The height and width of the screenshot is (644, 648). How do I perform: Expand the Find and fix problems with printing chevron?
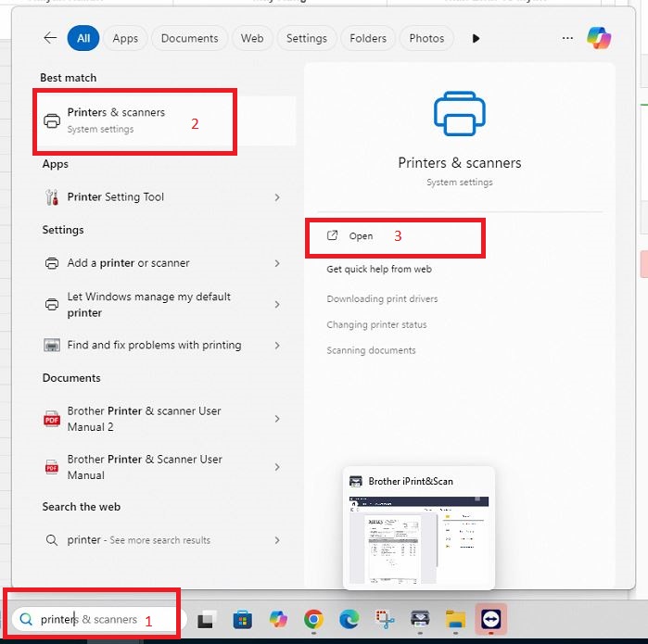coord(277,346)
